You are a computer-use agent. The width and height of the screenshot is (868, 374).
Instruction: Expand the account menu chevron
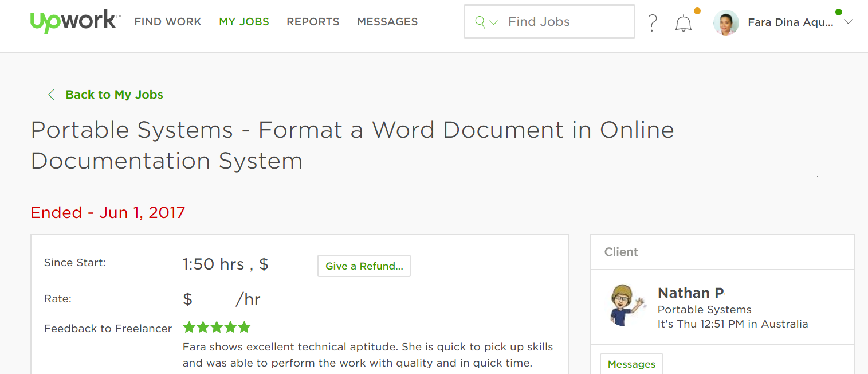(849, 22)
